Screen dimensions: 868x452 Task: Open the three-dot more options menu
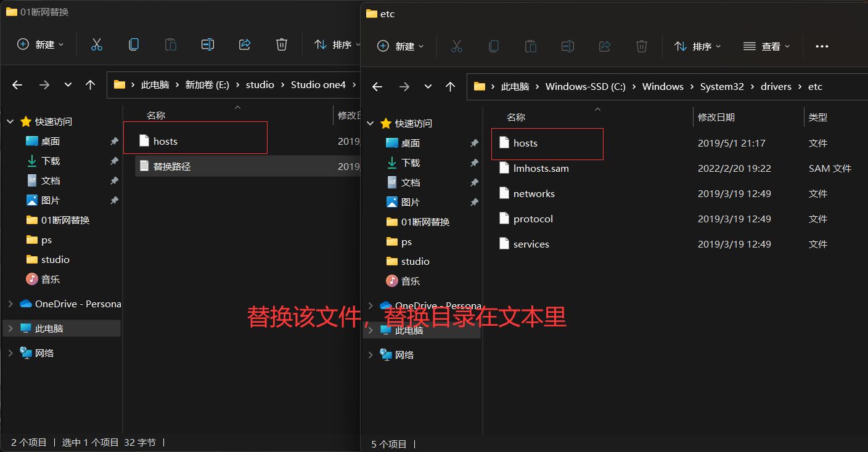822,46
